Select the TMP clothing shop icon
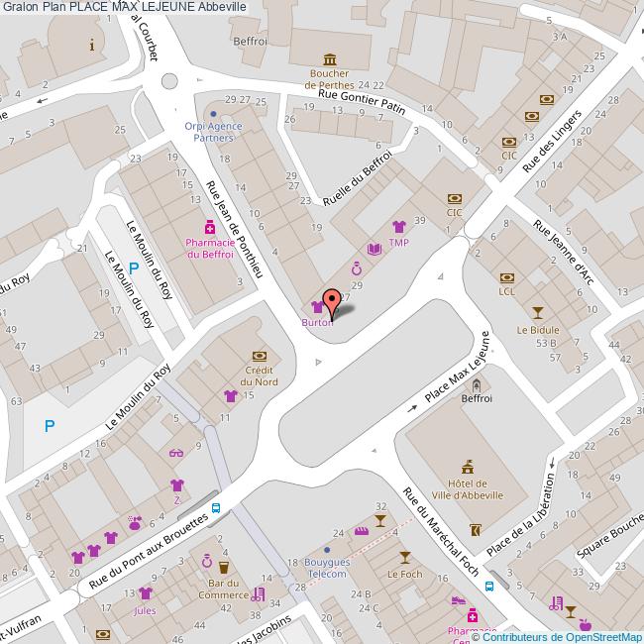Viewport: 644px width, 644px height. [398, 227]
